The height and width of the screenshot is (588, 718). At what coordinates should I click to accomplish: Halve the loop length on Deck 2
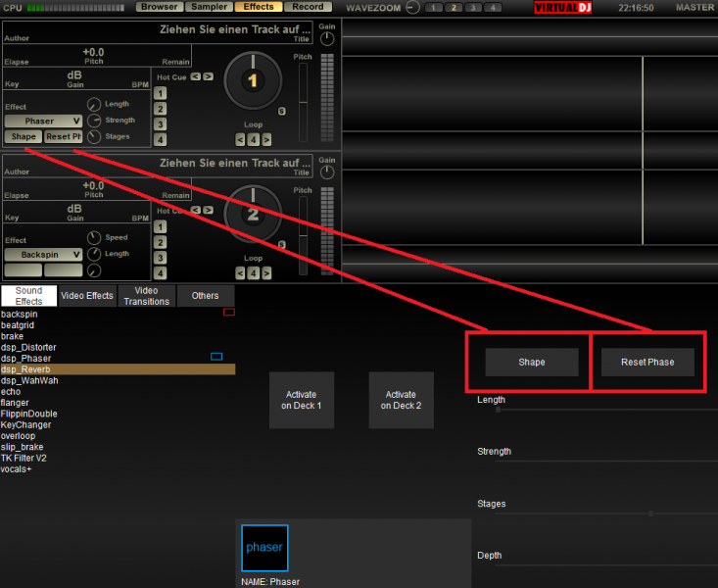[x=240, y=273]
